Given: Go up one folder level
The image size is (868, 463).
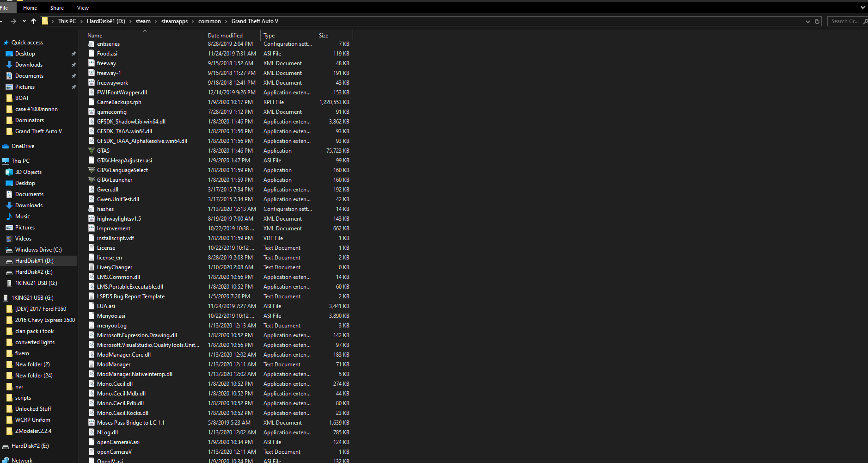Looking at the screenshot, I should click(34, 21).
